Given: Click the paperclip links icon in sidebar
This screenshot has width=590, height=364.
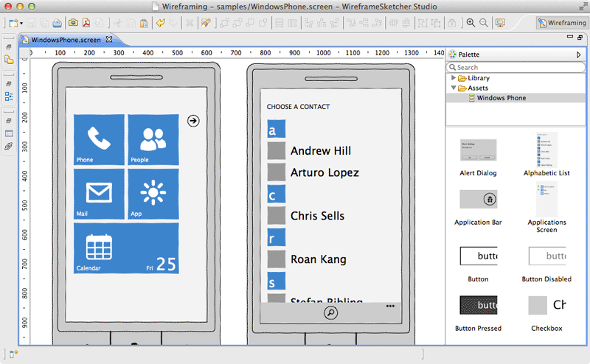Looking at the screenshot, I should click(x=9, y=147).
